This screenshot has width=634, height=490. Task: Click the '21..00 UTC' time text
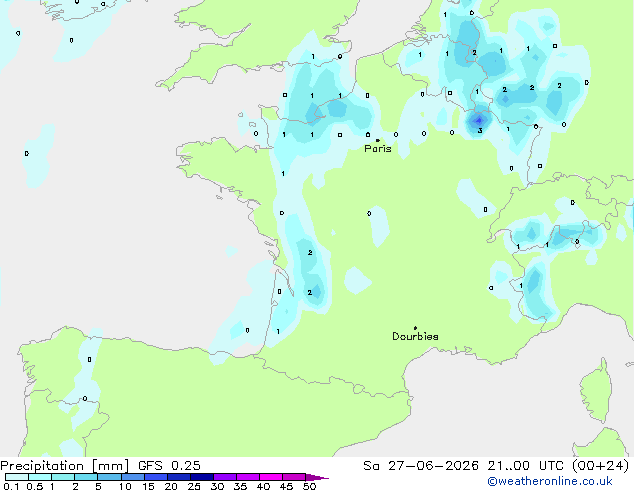click(x=525, y=466)
